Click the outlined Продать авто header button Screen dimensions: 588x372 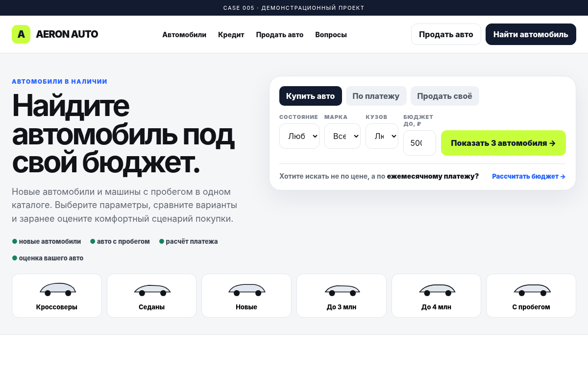coord(446,34)
